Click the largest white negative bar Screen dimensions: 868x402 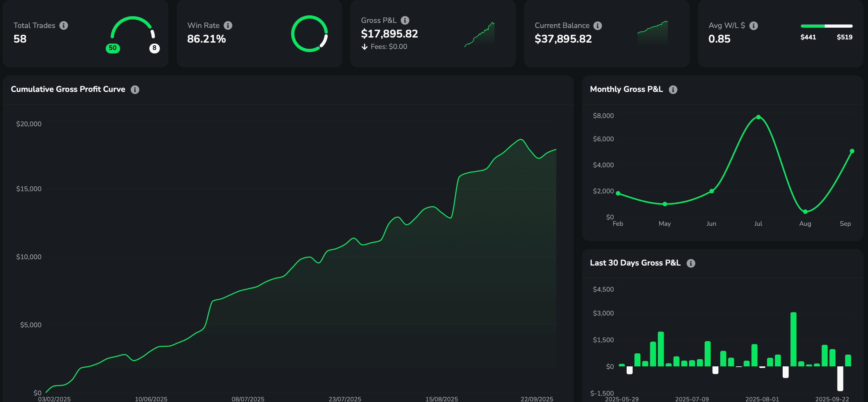click(840, 378)
